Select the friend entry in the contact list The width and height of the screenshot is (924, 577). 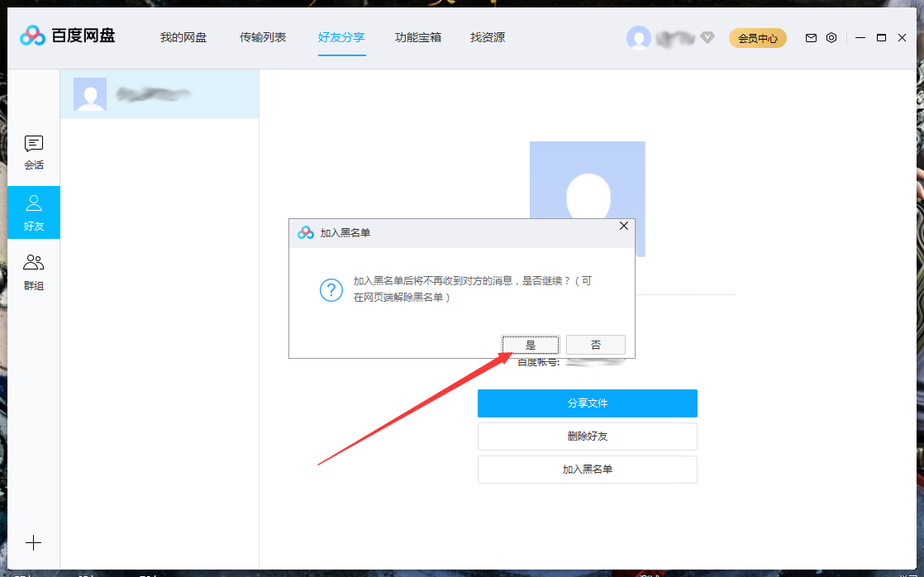click(160, 94)
